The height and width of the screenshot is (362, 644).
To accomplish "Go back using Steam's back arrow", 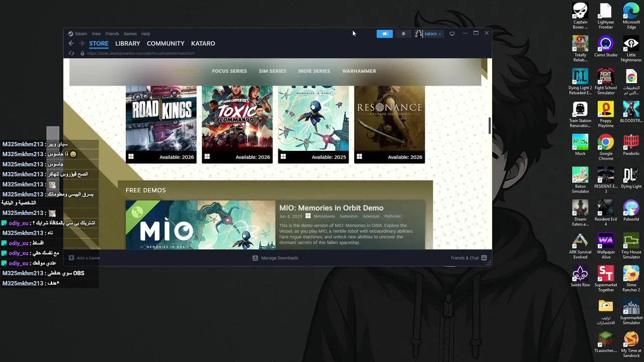I will pyautogui.click(x=71, y=44).
